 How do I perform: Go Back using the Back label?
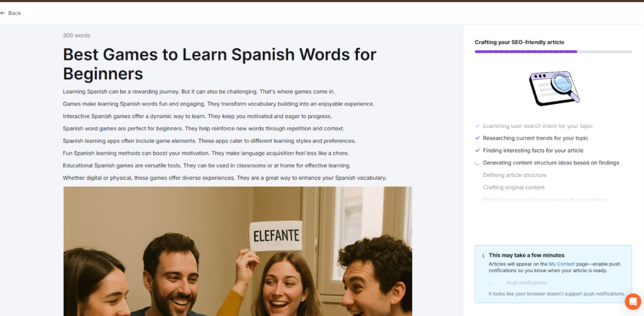14,13
